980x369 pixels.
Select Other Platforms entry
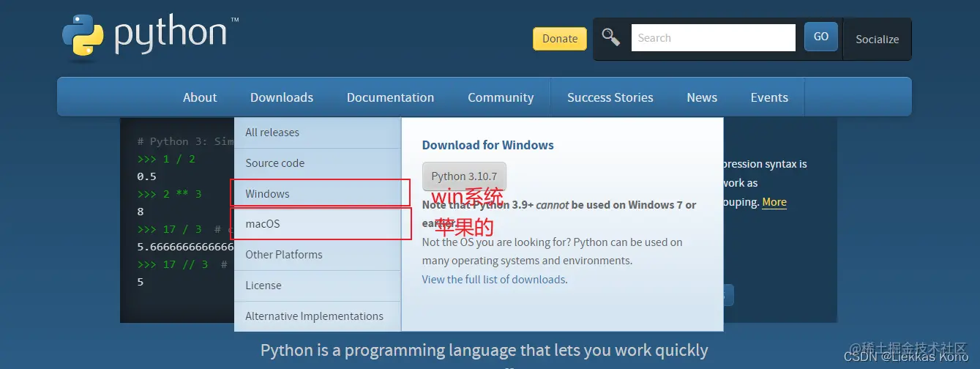[x=318, y=255]
